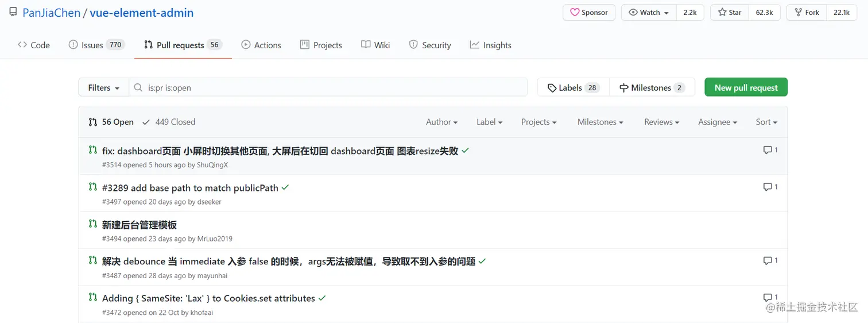Open PR about debounce immediate 入参 false

tap(289, 262)
